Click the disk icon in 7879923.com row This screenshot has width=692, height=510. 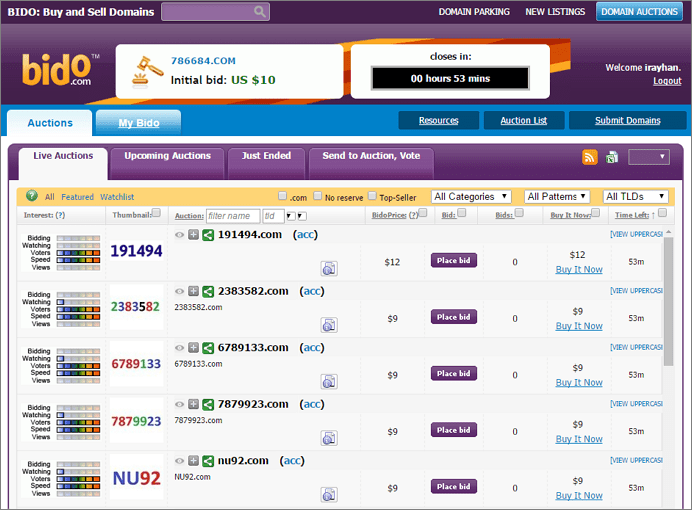pos(329,438)
